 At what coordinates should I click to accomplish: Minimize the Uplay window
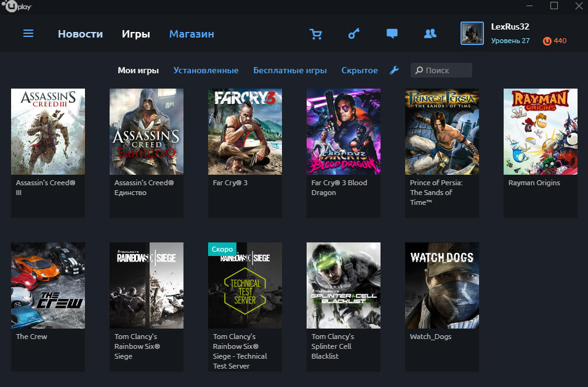[x=530, y=6]
